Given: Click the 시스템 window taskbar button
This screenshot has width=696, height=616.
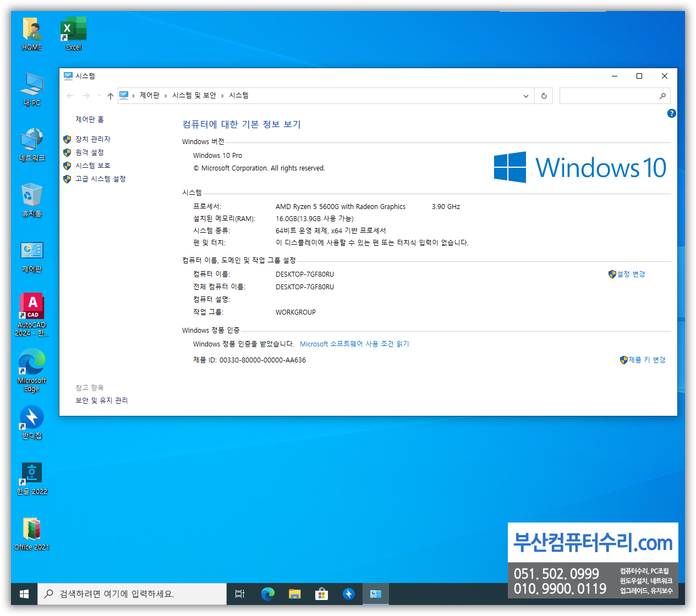Looking at the screenshot, I should [x=376, y=594].
